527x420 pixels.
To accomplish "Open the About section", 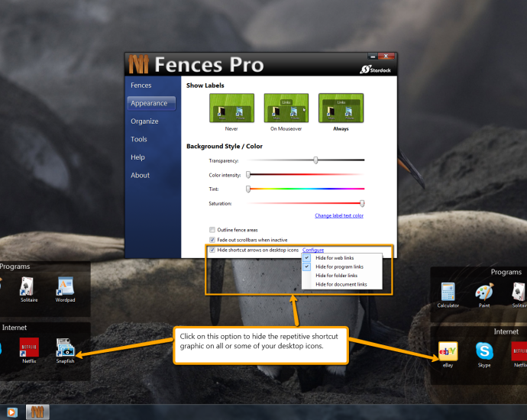I will [141, 175].
